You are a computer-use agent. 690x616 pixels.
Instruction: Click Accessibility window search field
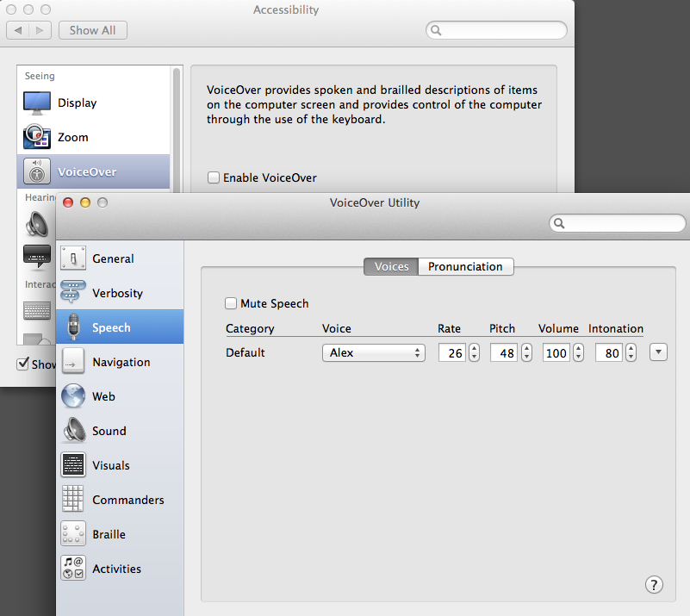click(496, 30)
